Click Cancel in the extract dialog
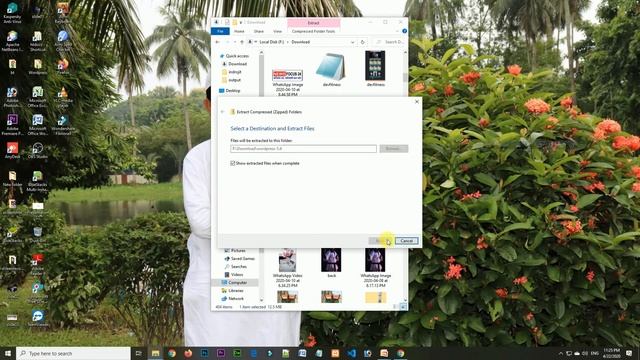Viewport: 640px width, 360px height. coord(407,241)
